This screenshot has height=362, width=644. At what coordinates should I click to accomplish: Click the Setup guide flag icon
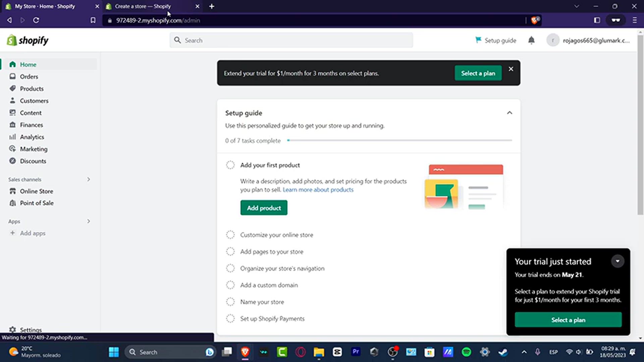(478, 40)
